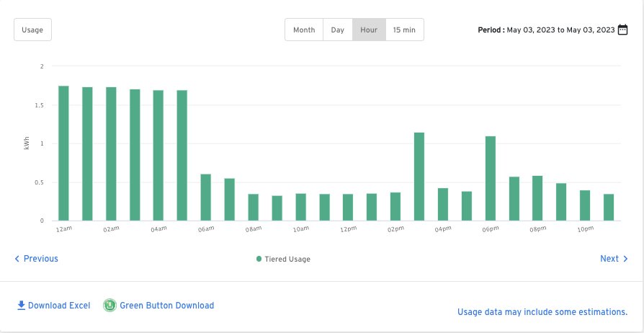Open the Usage dropdown button
This screenshot has width=644, height=333.
[32, 30]
